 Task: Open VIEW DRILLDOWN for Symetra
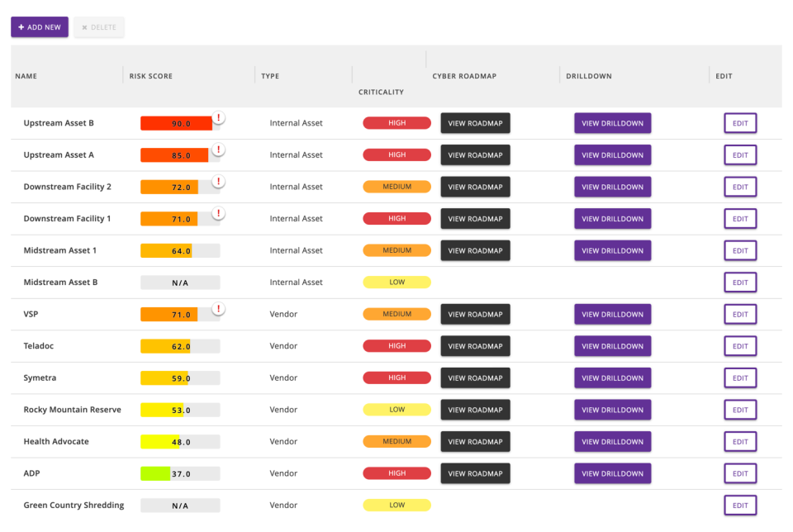pyautogui.click(x=612, y=378)
